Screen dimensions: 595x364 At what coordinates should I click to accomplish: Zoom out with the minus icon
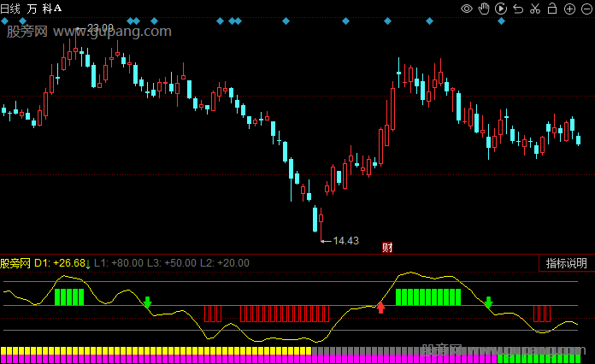pos(586,9)
